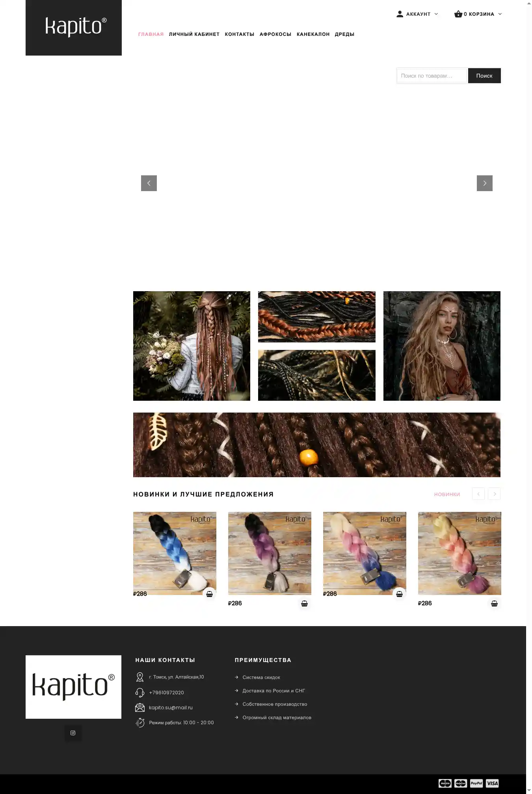The width and height of the screenshot is (532, 794).
Task: Add the purple ombre braid to cart
Action: pos(305,603)
